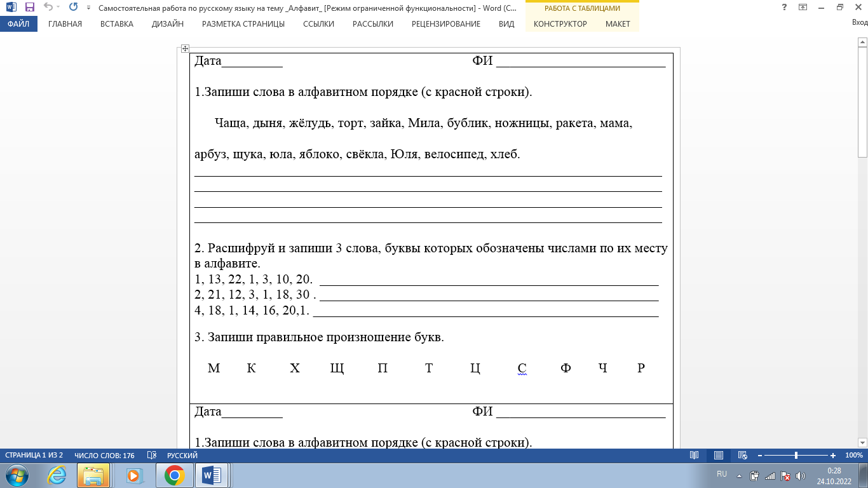Switch to the РЕЦЕНЗИРОВАНИЕ tab
The height and width of the screenshot is (488, 868).
pyautogui.click(x=446, y=24)
